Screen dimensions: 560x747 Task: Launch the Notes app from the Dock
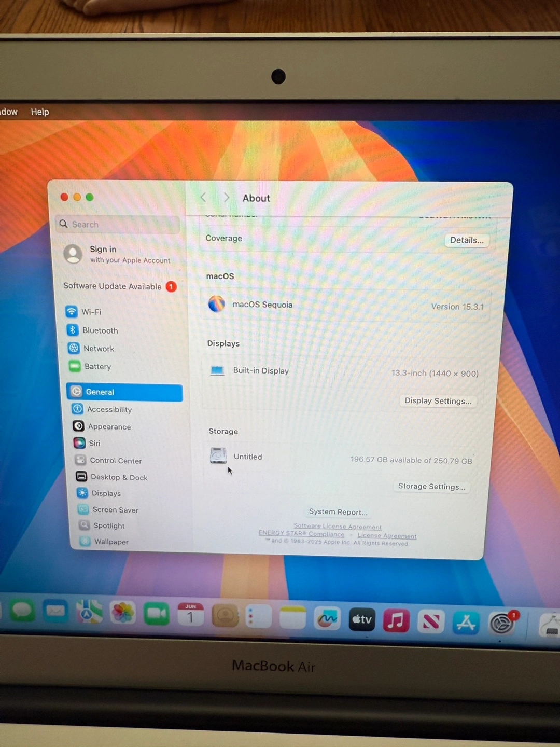tap(293, 618)
